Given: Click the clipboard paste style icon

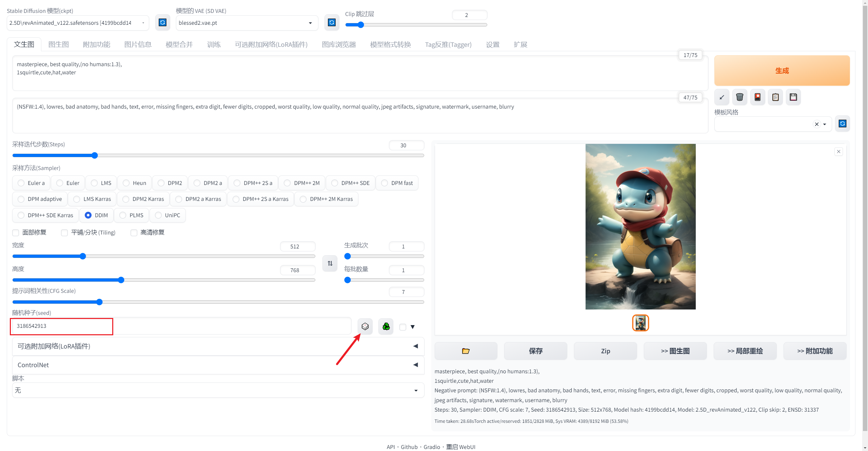Looking at the screenshot, I should point(775,97).
